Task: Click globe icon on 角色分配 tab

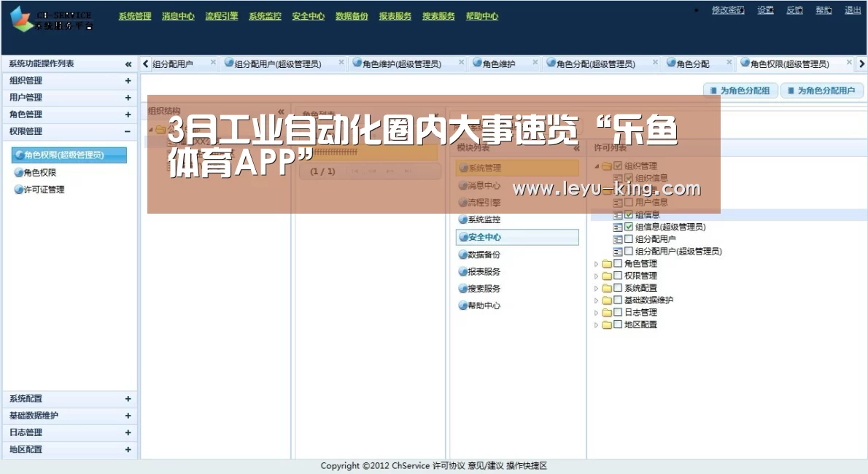Action: (671, 63)
